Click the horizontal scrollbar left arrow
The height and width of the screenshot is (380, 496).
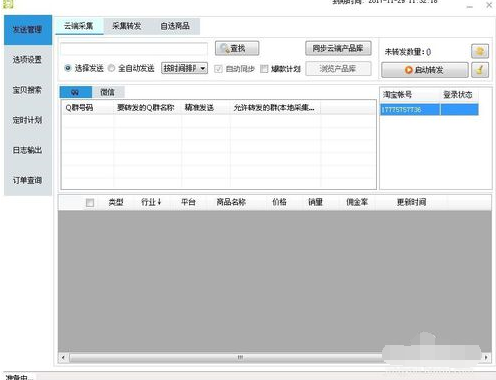64,358
